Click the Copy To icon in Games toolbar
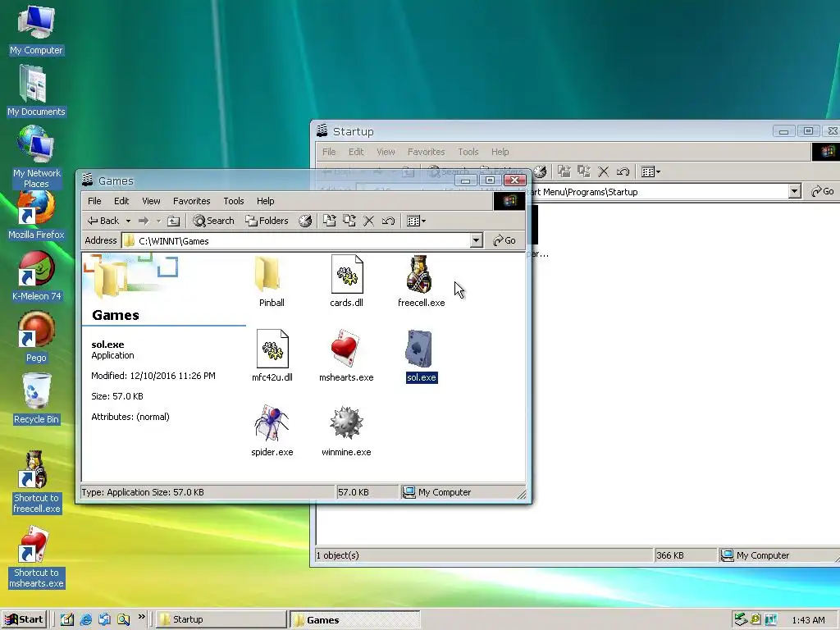Screen dimensions: 840x630 click(349, 221)
